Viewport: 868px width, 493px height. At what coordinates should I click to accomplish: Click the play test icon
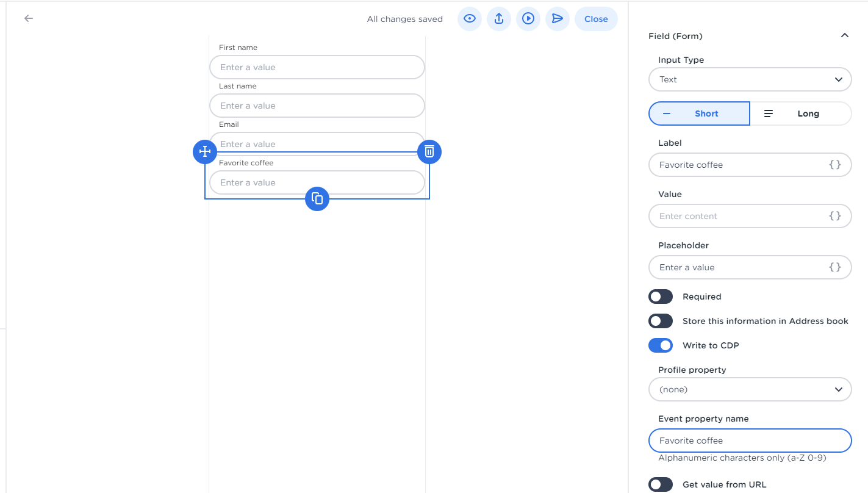[528, 19]
